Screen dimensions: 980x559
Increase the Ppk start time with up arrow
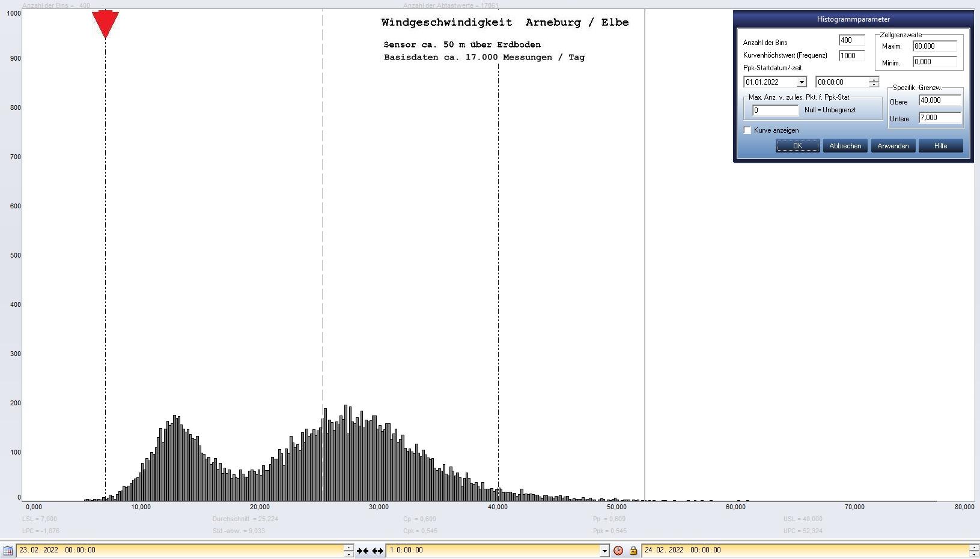click(874, 79)
